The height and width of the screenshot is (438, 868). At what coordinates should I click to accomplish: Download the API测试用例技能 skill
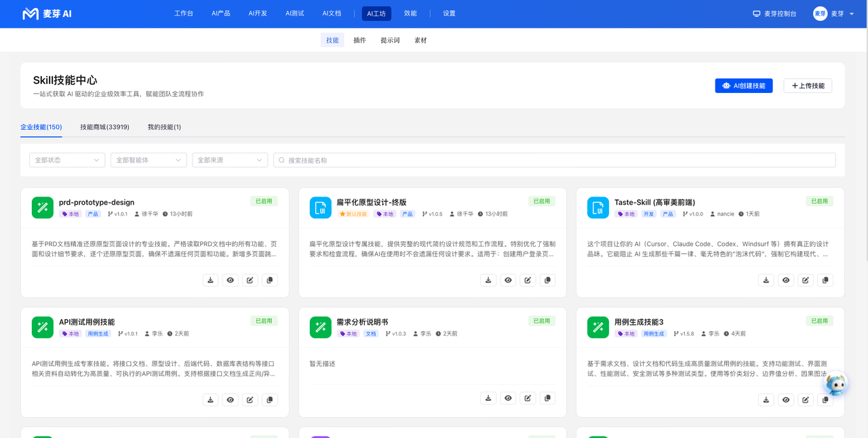pos(210,400)
